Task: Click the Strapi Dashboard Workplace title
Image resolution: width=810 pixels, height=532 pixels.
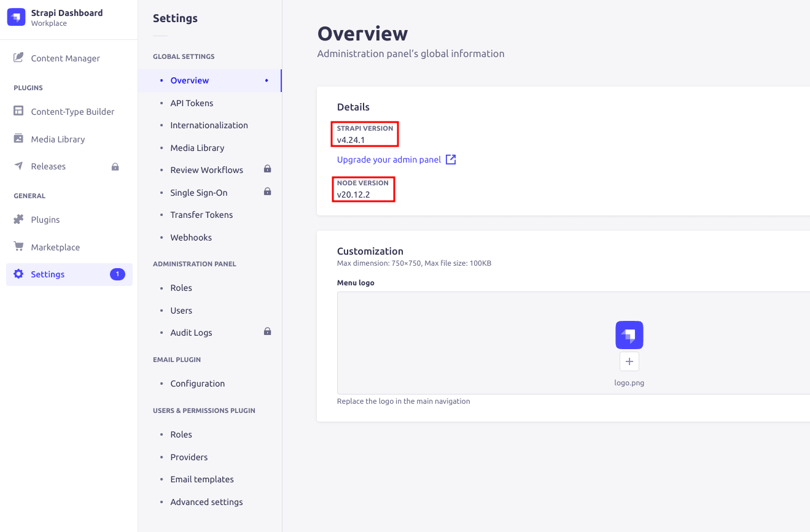Action: (67, 17)
